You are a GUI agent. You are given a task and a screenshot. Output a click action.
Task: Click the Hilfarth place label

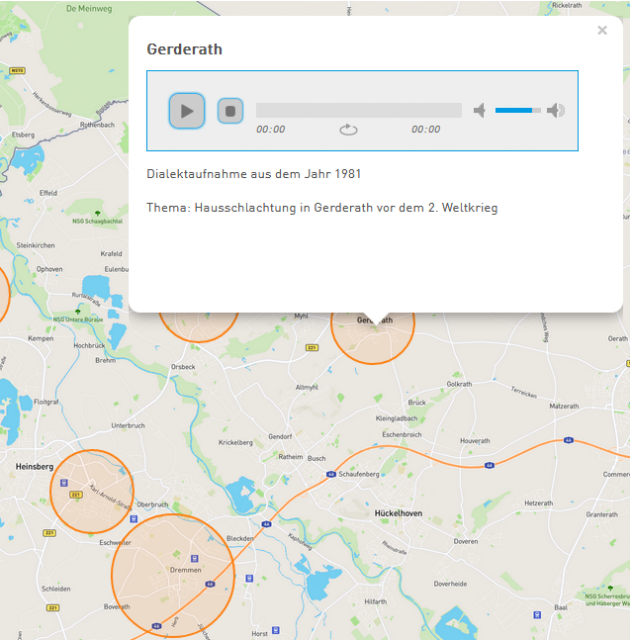click(375, 601)
